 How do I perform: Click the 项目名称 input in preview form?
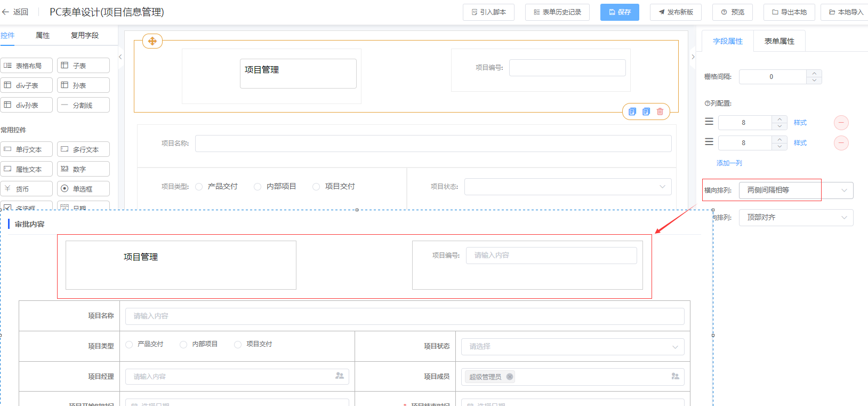click(x=404, y=316)
